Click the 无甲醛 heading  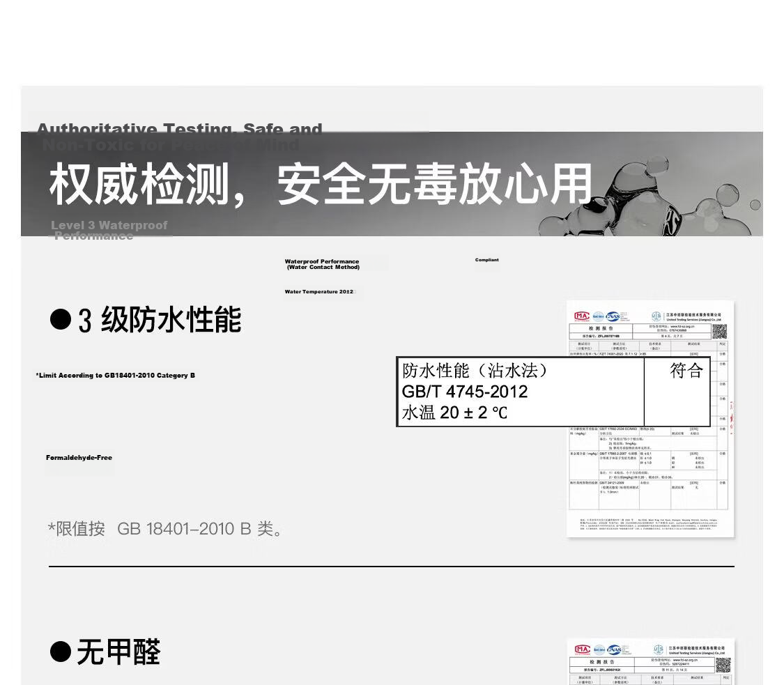click(x=118, y=652)
